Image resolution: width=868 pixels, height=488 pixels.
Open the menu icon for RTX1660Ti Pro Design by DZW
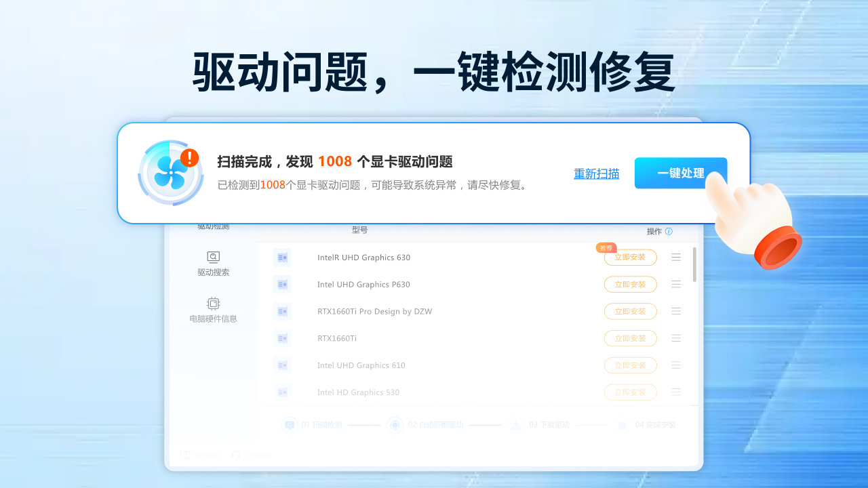click(676, 311)
